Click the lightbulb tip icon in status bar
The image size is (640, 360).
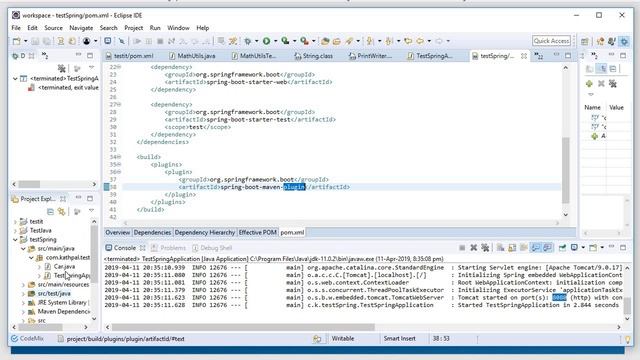(627, 339)
